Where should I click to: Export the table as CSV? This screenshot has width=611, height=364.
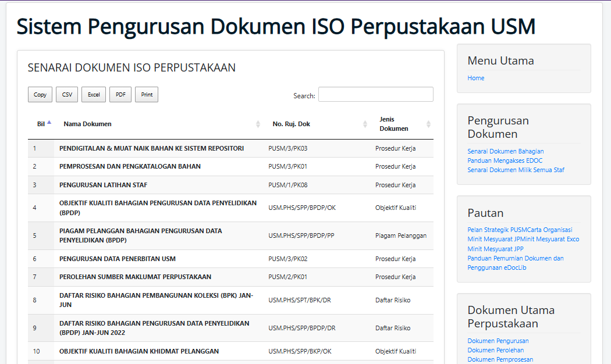[x=67, y=95]
